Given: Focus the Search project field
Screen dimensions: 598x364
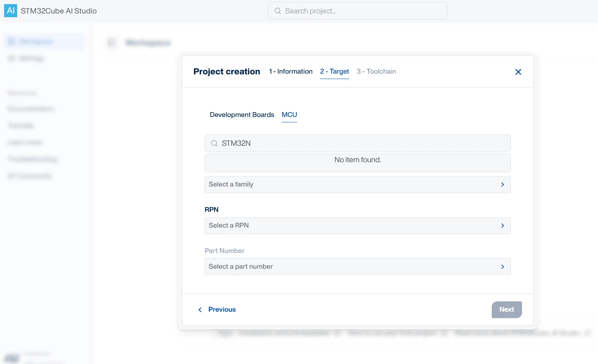Looking at the screenshot, I should tap(357, 11).
